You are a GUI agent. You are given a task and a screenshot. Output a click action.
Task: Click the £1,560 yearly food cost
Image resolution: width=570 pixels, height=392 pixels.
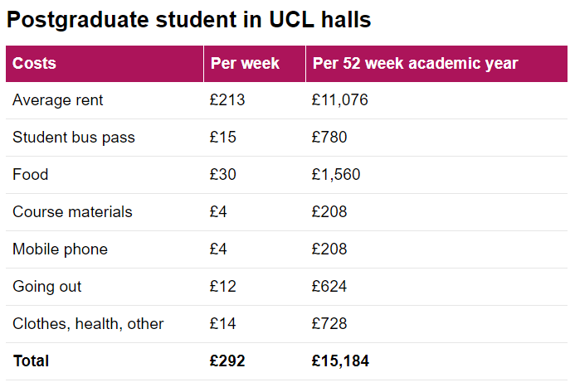point(336,175)
